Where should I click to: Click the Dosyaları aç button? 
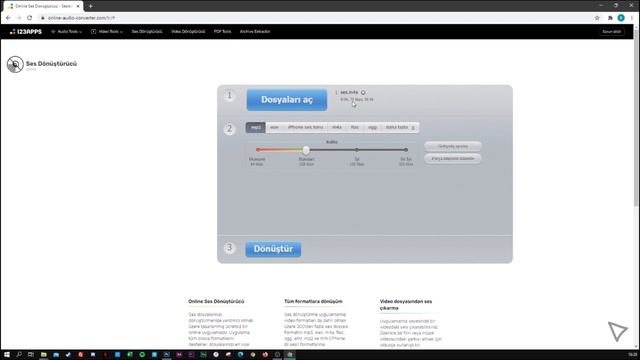pyautogui.click(x=287, y=100)
